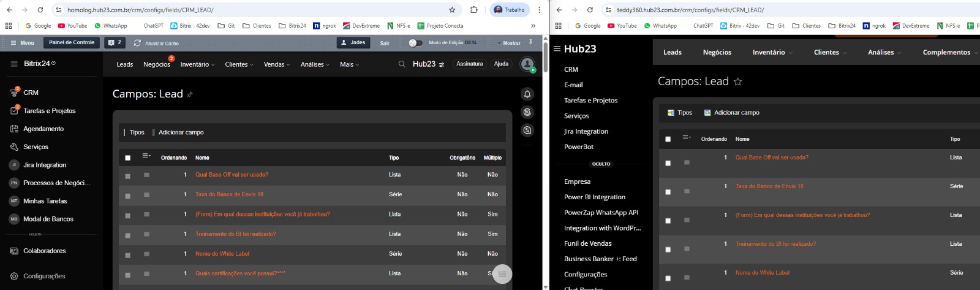The height and width of the screenshot is (290, 980).
Task: Toggle the Modo de Edição switch
Action: pos(415,43)
